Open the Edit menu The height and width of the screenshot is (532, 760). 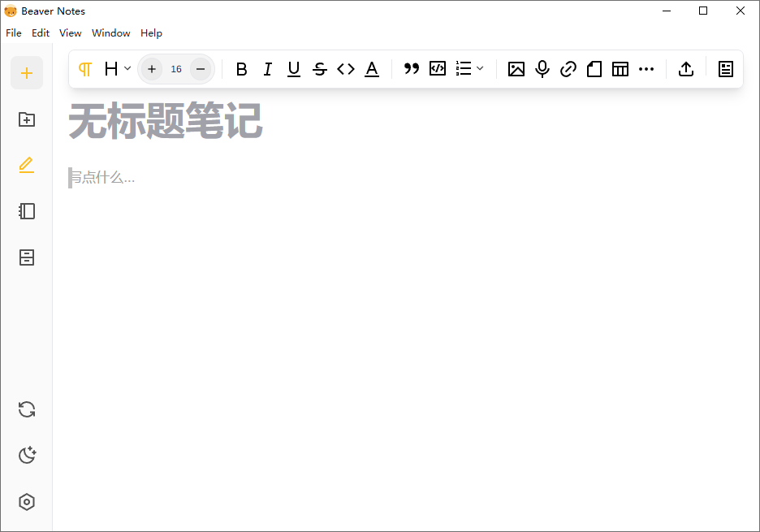40,33
